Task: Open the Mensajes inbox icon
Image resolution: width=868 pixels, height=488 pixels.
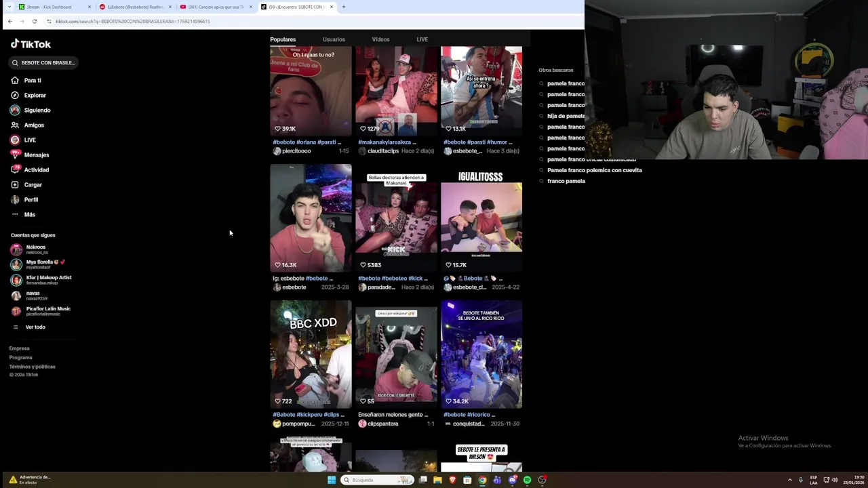Action: [15, 155]
